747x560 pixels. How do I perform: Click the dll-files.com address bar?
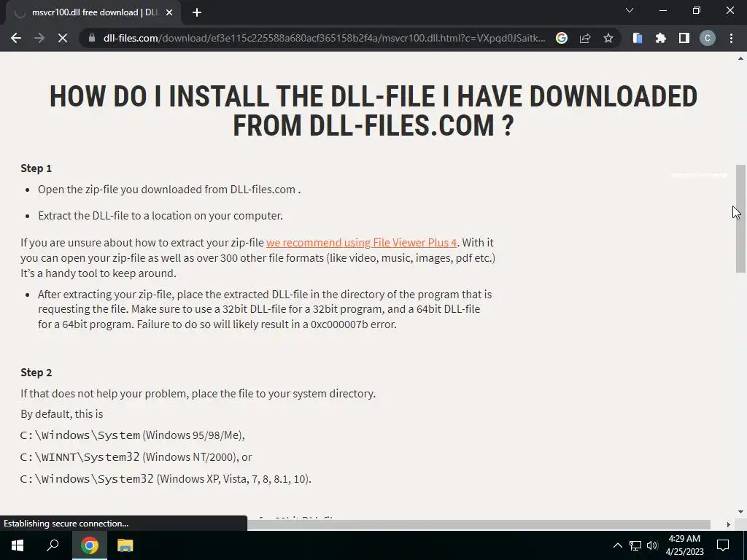[324, 38]
